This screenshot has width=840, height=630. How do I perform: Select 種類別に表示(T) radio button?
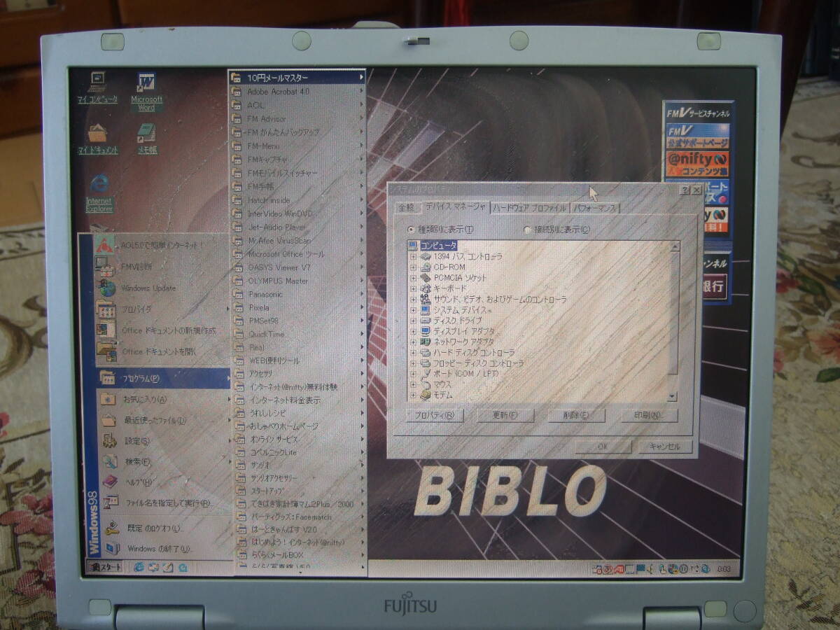[441, 230]
